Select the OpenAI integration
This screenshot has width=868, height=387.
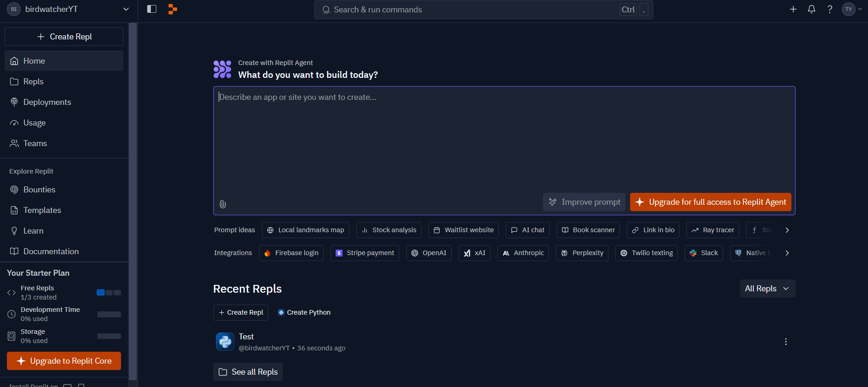pos(429,253)
